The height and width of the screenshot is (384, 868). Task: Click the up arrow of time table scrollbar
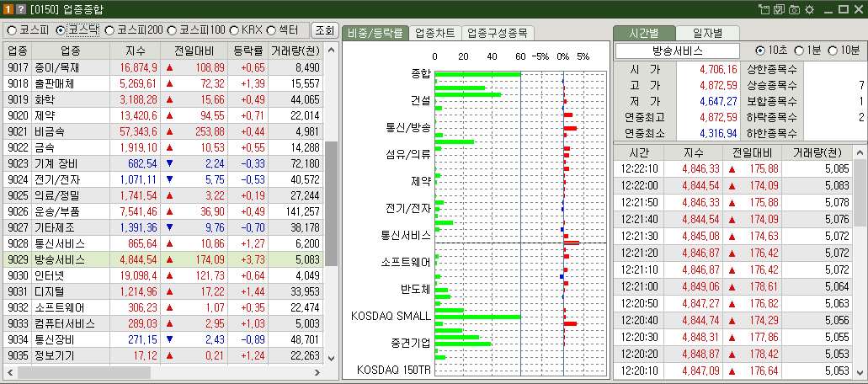[x=859, y=152]
